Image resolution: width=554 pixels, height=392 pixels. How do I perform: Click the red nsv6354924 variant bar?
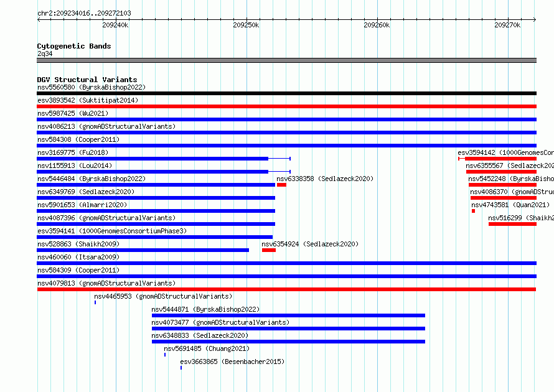[x=269, y=250]
